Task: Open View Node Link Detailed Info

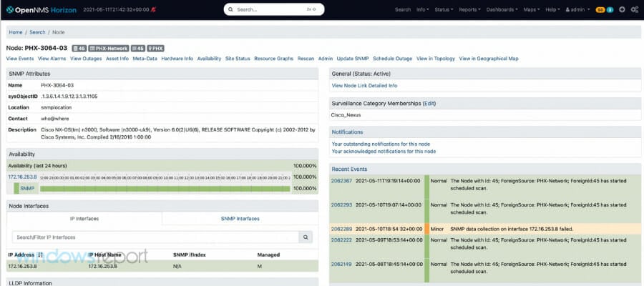Action: pos(364,86)
